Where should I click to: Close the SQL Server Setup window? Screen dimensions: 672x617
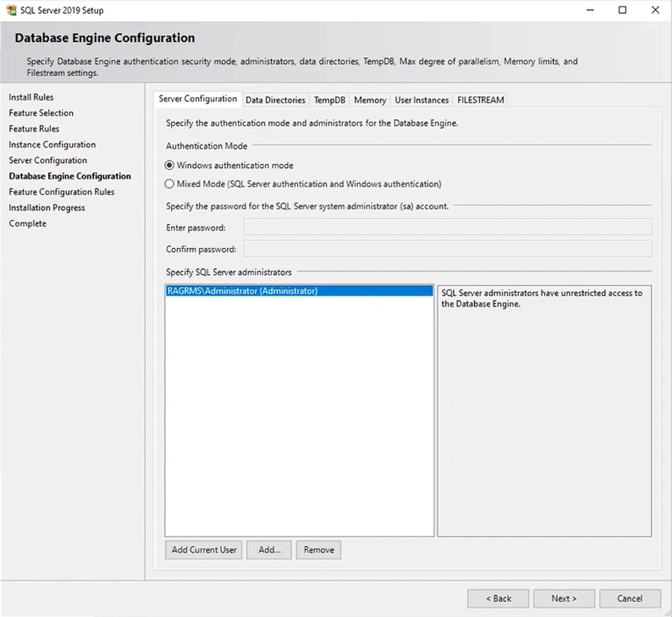click(656, 10)
